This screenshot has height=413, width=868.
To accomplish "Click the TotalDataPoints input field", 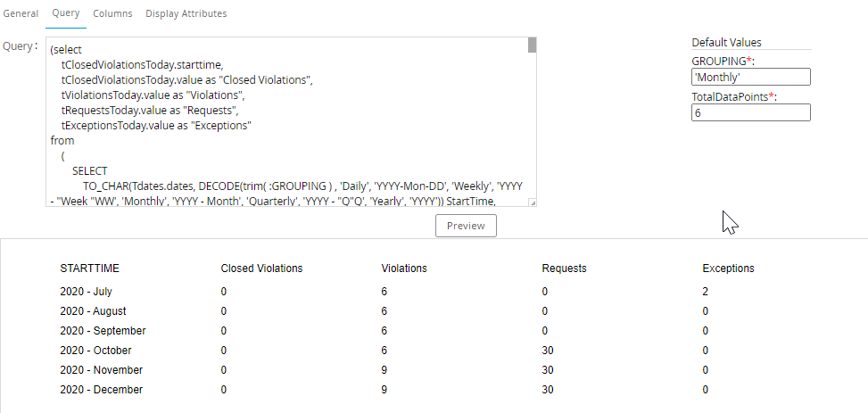I will point(750,112).
